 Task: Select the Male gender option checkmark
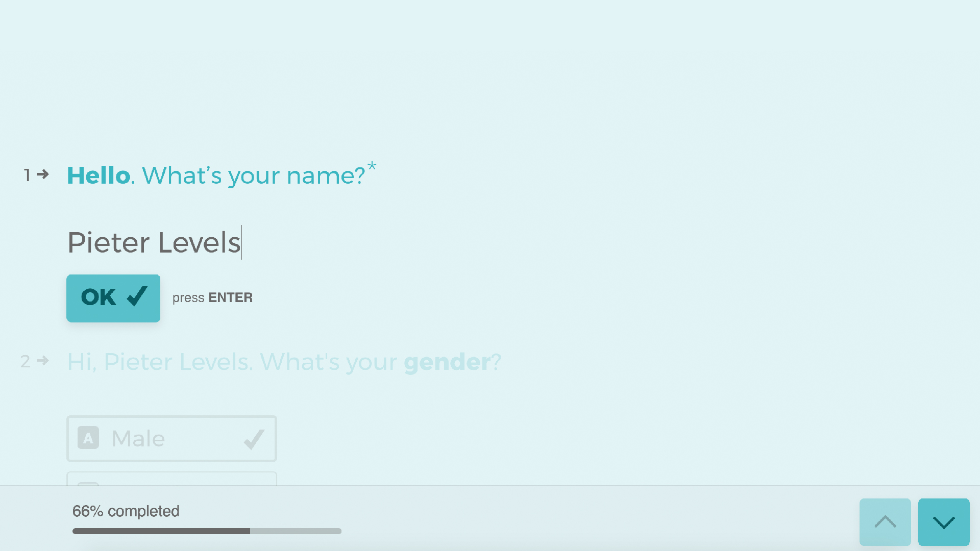254,438
